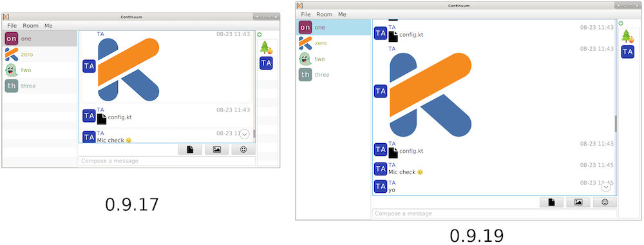Open the emoji picker in 0.9.19 window
Viewport: 644px width, 245px height.
point(605,202)
